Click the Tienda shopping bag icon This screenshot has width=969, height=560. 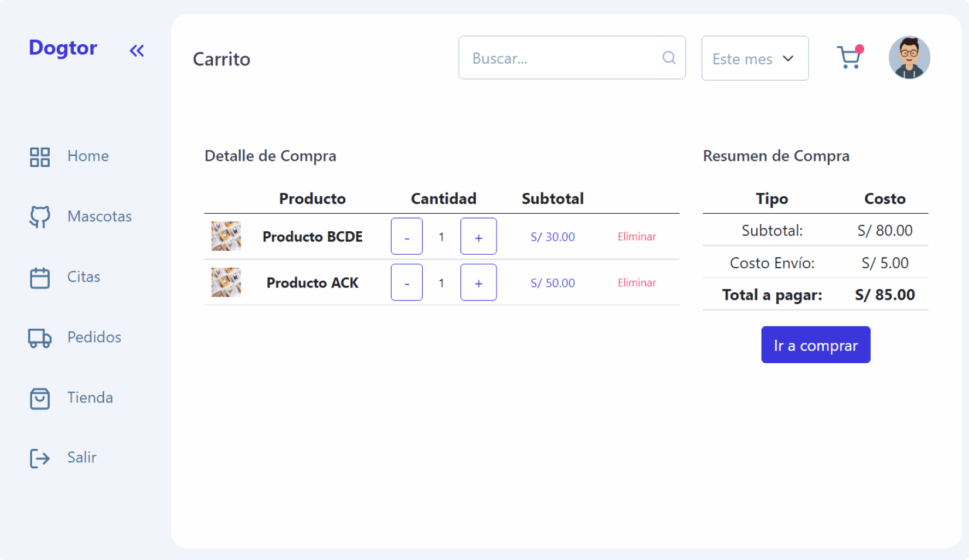pos(40,399)
